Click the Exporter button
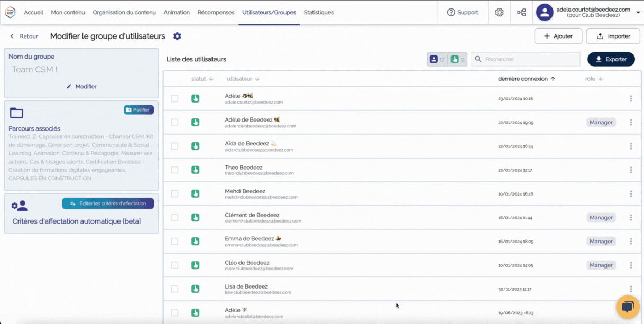This screenshot has width=644, height=324. [x=611, y=59]
